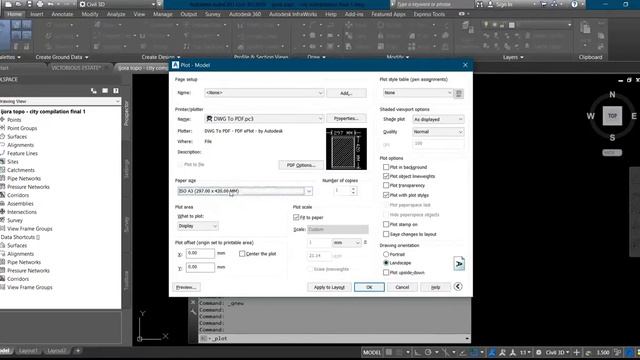The height and width of the screenshot is (360, 640).
Task: Select the Output ribbon tab
Action: tap(189, 14)
